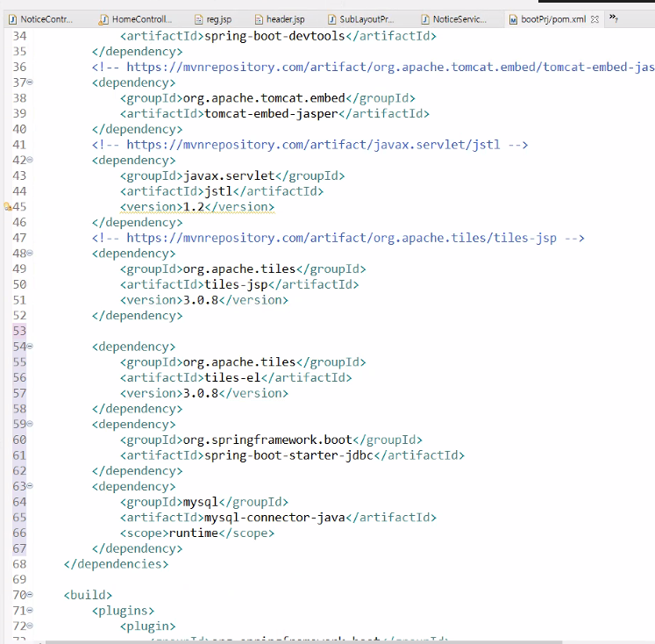
Task: Click the Java file icon on NoticeServic tab
Action: 425,19
